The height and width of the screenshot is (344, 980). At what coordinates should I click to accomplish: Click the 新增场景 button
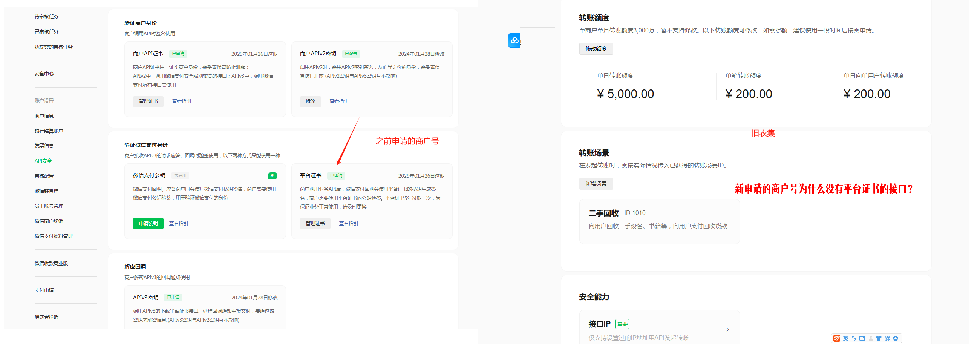596,184
